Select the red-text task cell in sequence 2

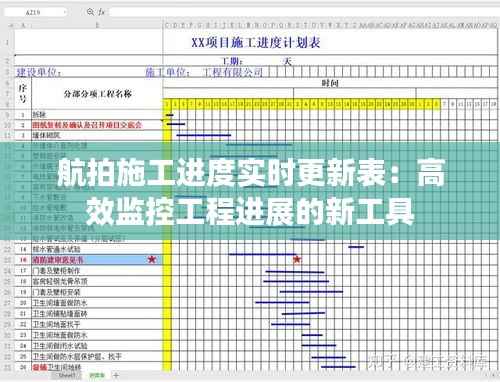tap(97, 125)
